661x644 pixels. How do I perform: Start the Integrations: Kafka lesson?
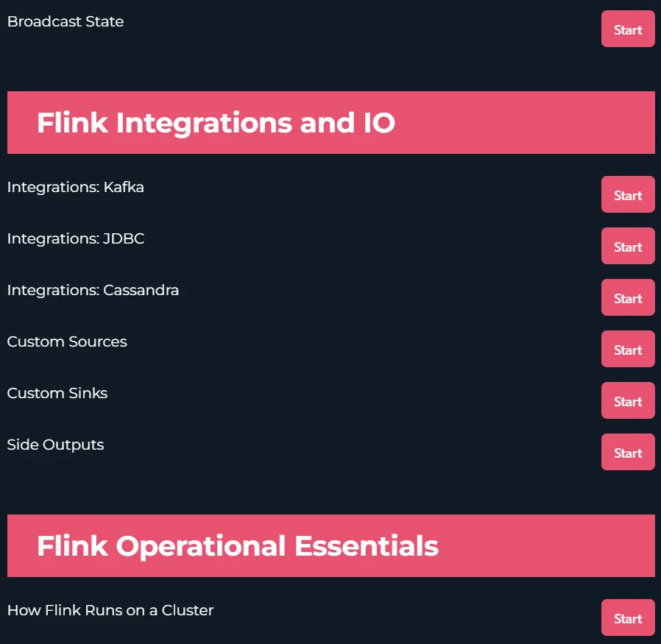(628, 195)
